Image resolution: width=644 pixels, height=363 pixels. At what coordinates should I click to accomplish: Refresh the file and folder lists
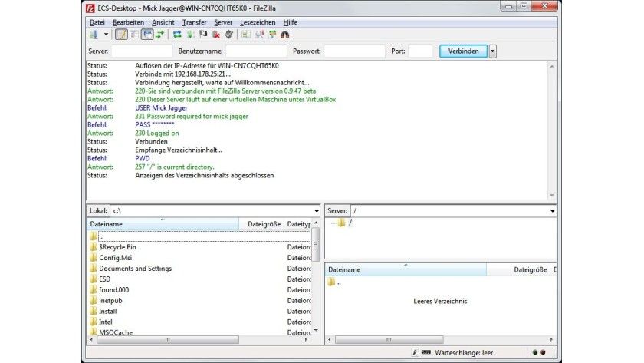[177, 35]
